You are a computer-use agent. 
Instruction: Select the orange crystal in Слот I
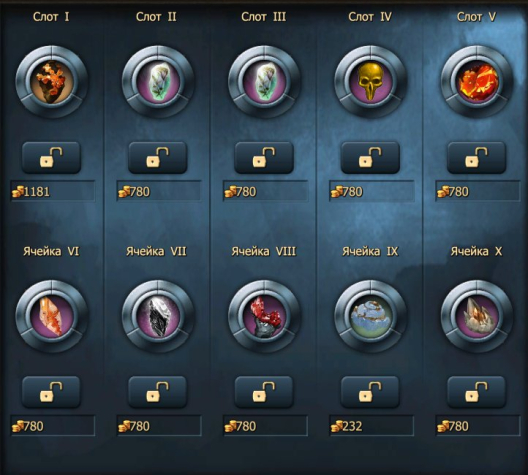coord(52,82)
